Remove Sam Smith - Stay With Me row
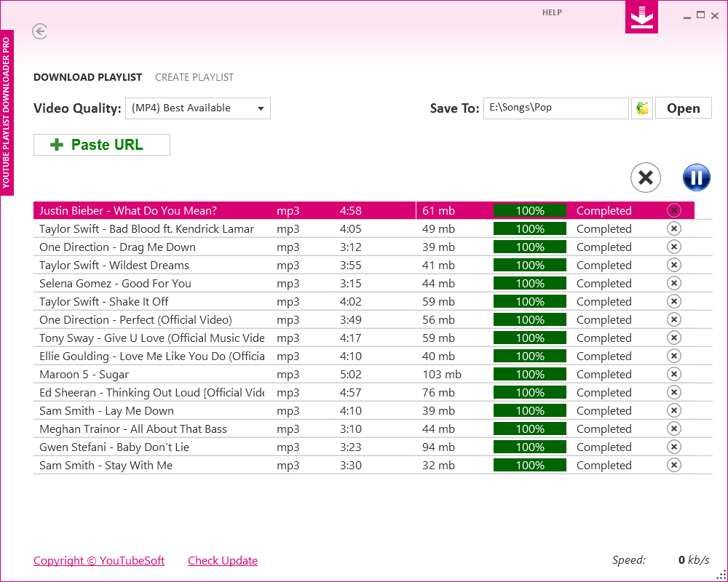Screen dimensions: 728x582 coord(673,465)
